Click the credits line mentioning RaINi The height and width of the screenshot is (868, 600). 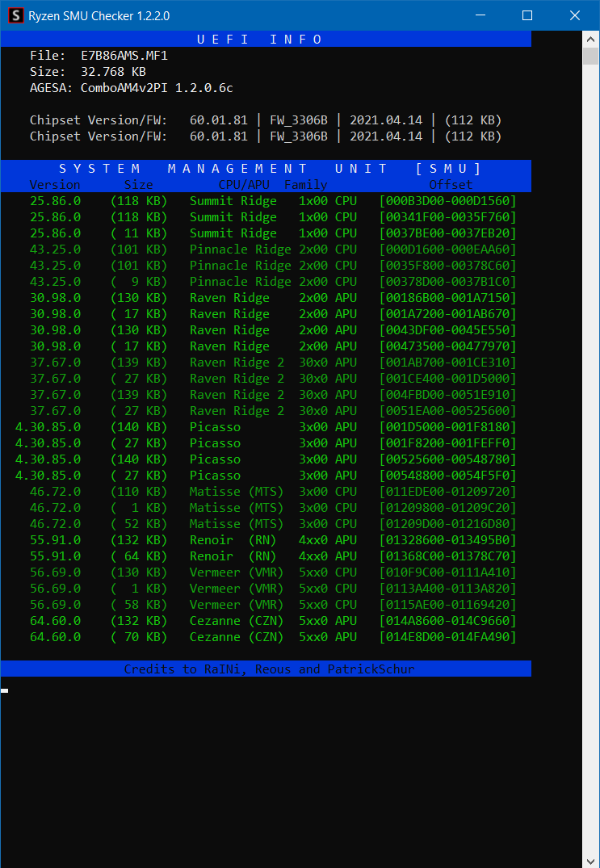(270, 669)
